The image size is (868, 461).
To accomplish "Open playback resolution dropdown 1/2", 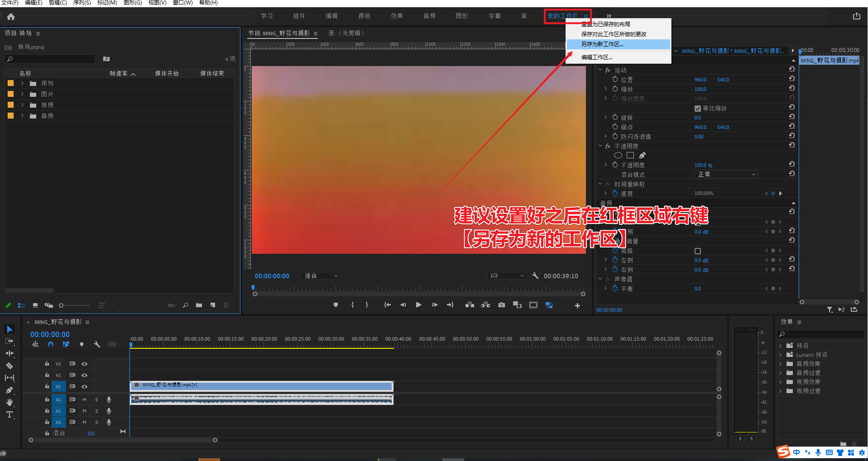I will click(507, 276).
